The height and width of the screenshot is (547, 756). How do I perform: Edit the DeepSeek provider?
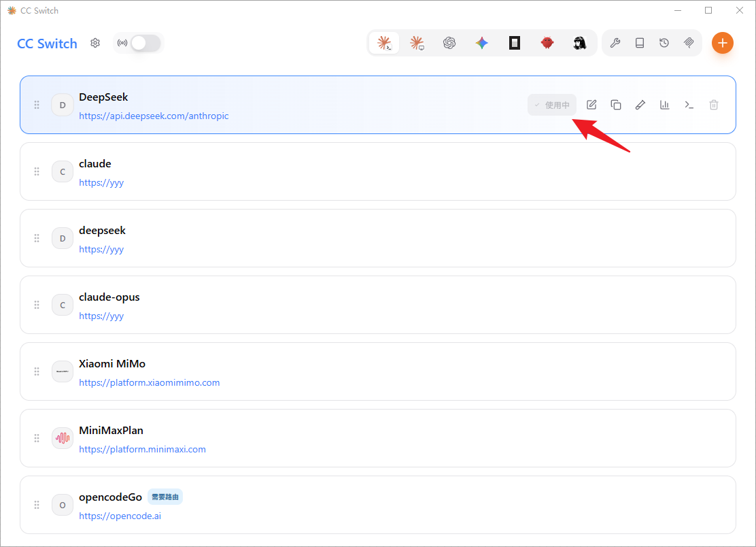click(x=591, y=105)
